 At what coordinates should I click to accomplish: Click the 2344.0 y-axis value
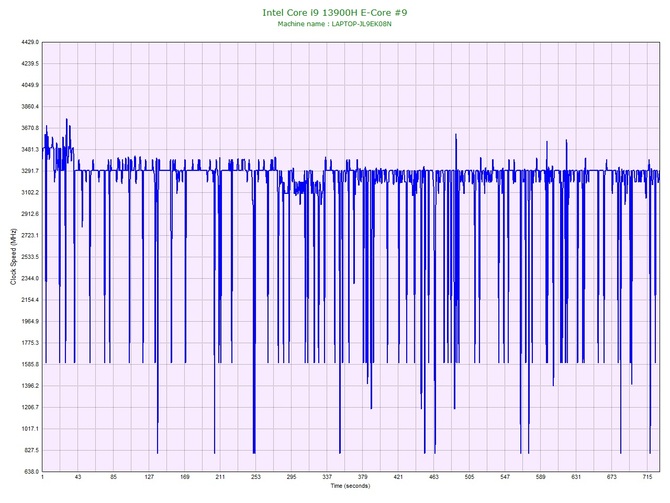(x=30, y=279)
